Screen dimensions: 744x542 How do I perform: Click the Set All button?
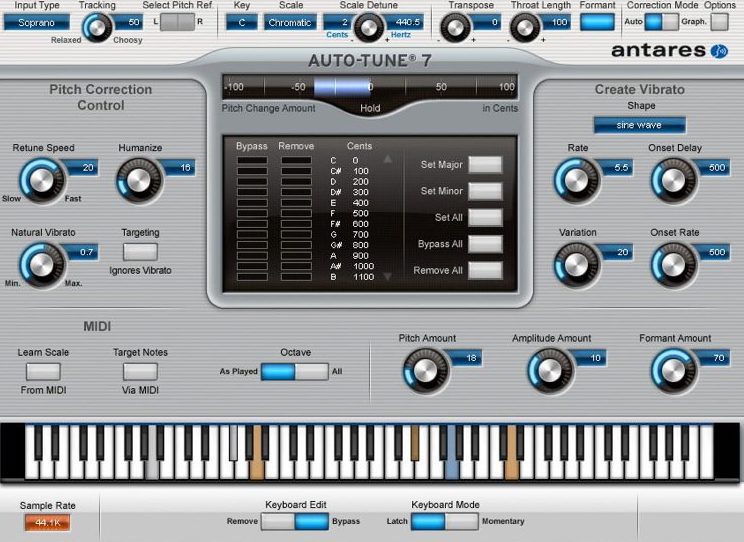tap(485, 218)
